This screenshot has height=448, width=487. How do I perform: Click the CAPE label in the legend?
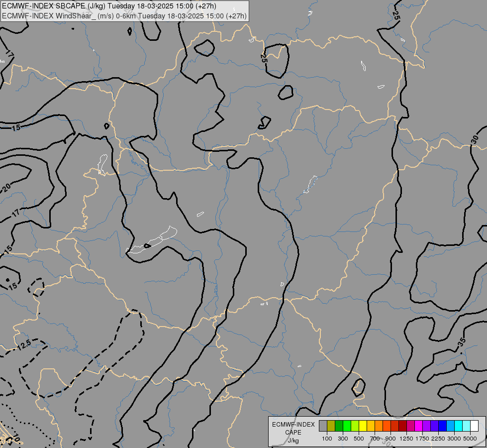pyautogui.click(x=293, y=433)
